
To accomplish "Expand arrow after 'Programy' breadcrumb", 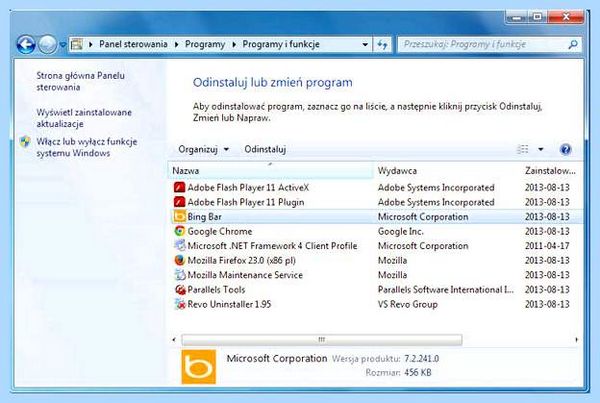I will click(234, 44).
